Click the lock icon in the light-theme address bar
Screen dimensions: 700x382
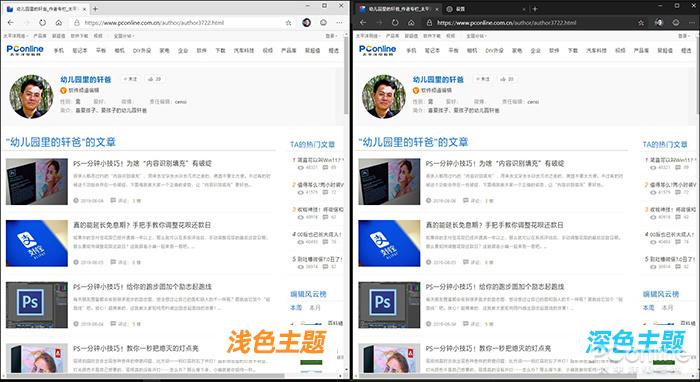[x=77, y=23]
